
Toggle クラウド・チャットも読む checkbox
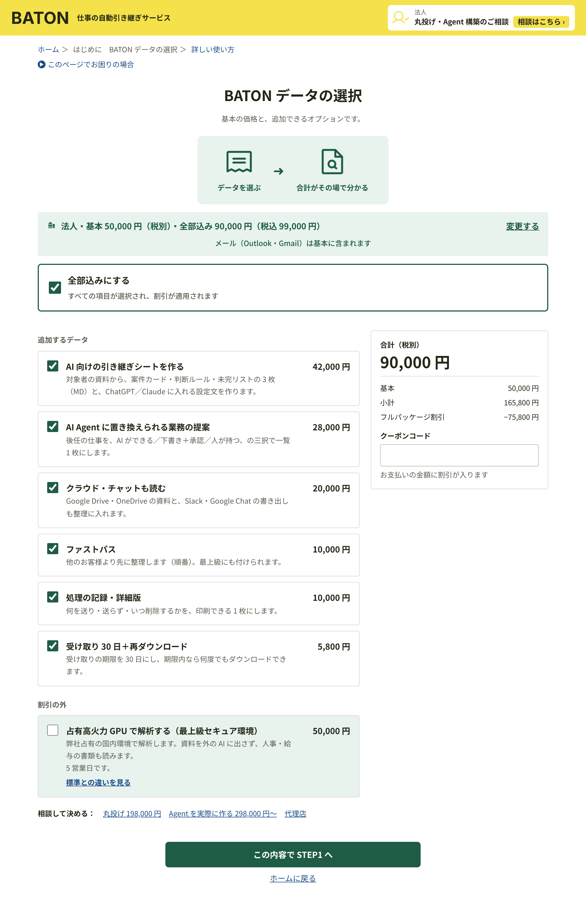click(x=52, y=488)
